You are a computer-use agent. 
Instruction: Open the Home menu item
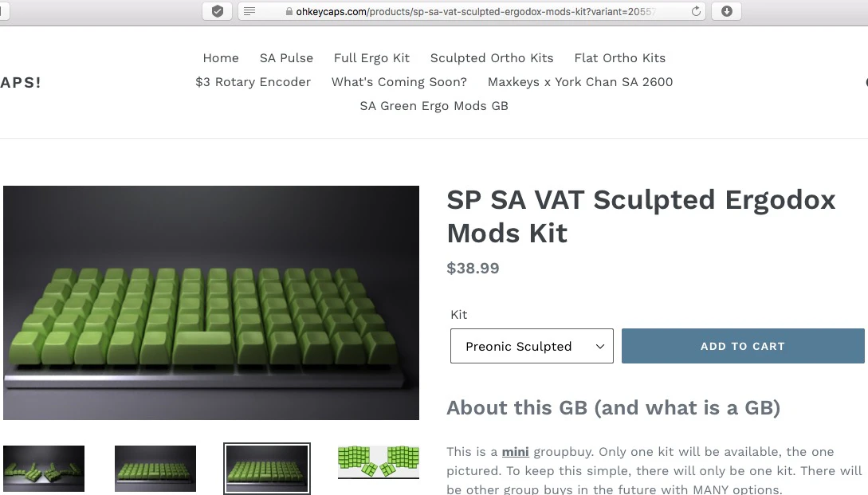tap(221, 58)
